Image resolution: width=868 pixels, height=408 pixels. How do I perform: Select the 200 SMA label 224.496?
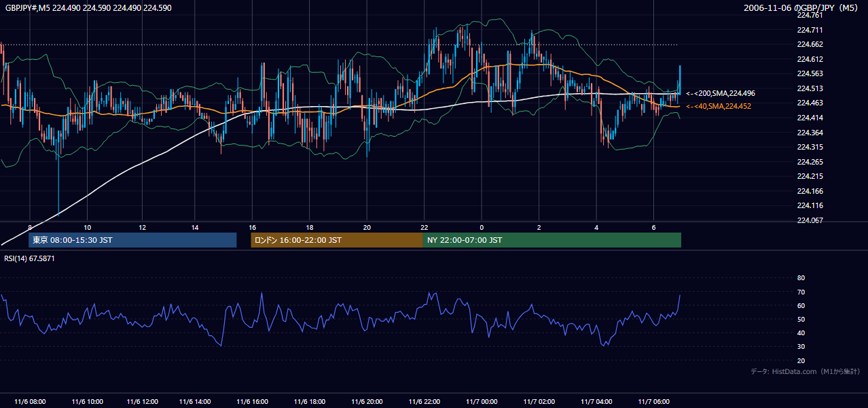(x=721, y=93)
